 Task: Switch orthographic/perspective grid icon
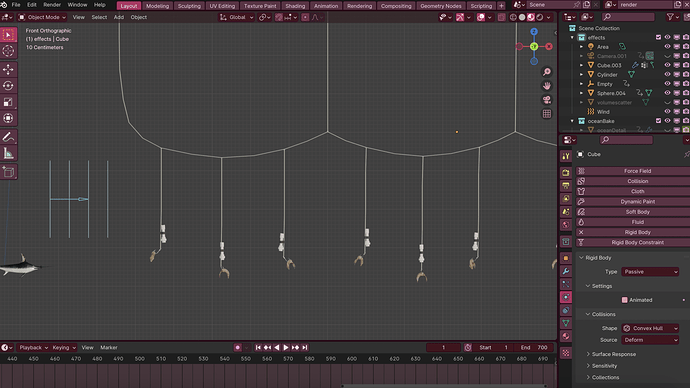click(547, 114)
